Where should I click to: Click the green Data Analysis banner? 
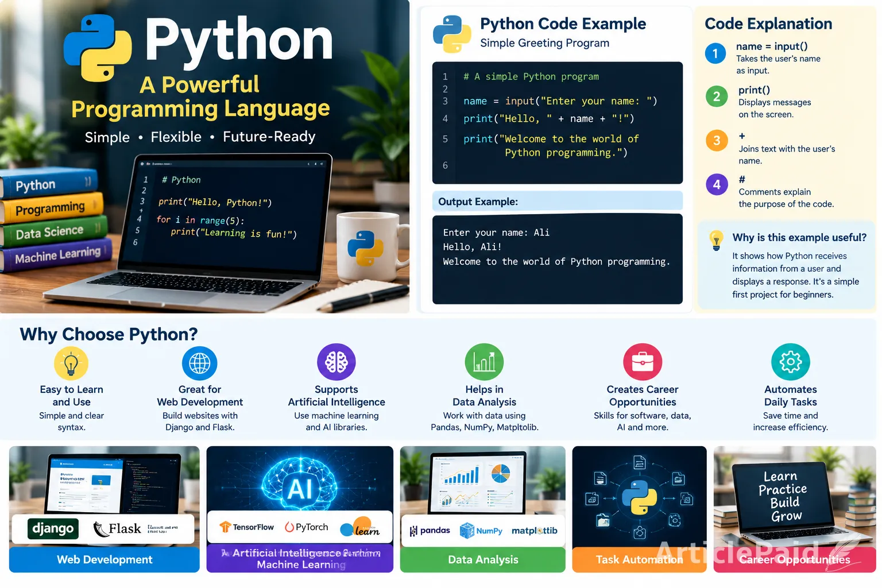tap(483, 559)
